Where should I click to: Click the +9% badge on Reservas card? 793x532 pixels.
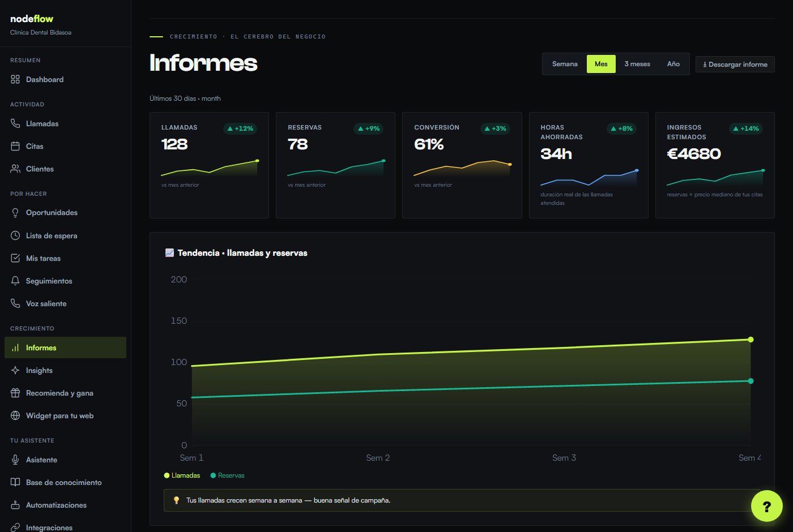tap(369, 128)
